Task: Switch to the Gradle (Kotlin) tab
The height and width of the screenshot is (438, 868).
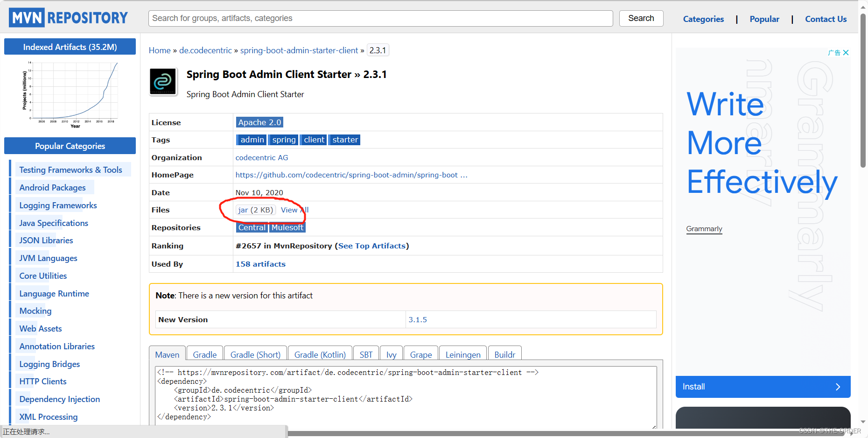Action: [320, 354]
